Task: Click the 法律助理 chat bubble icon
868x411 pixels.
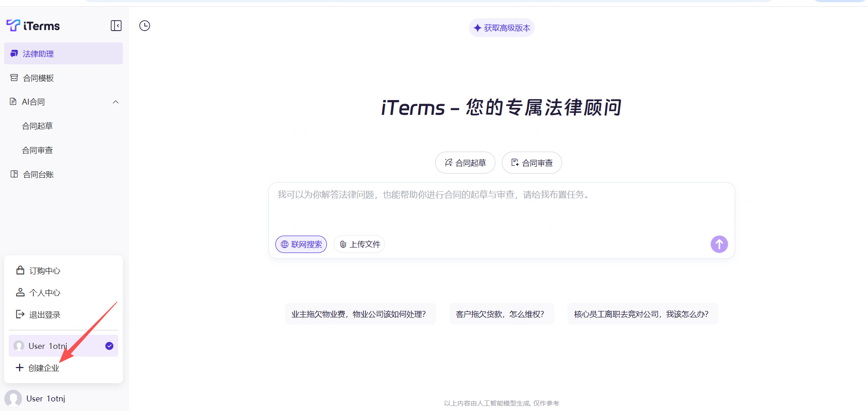Action: click(14, 53)
